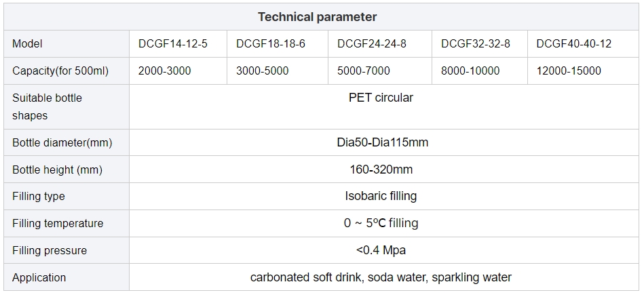
Task: Click the 0 ~ 5ºC filling value
Action: [381, 223]
